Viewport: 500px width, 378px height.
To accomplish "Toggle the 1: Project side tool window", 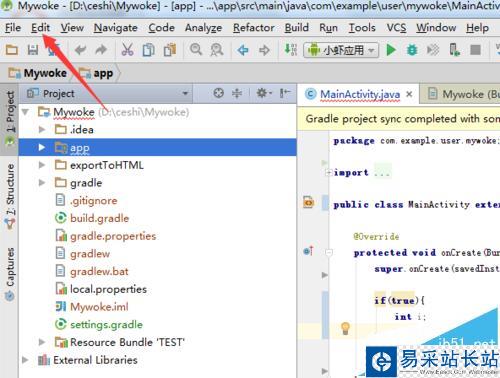I will point(10,118).
